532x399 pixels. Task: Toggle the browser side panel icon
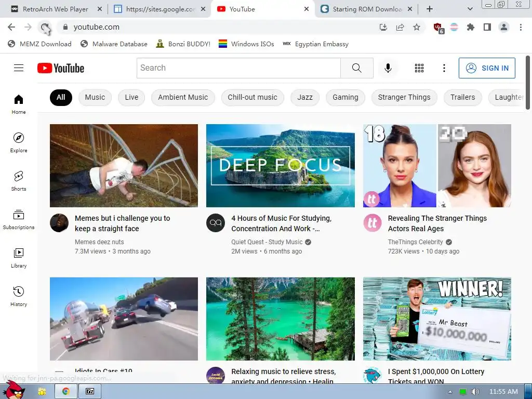487,27
